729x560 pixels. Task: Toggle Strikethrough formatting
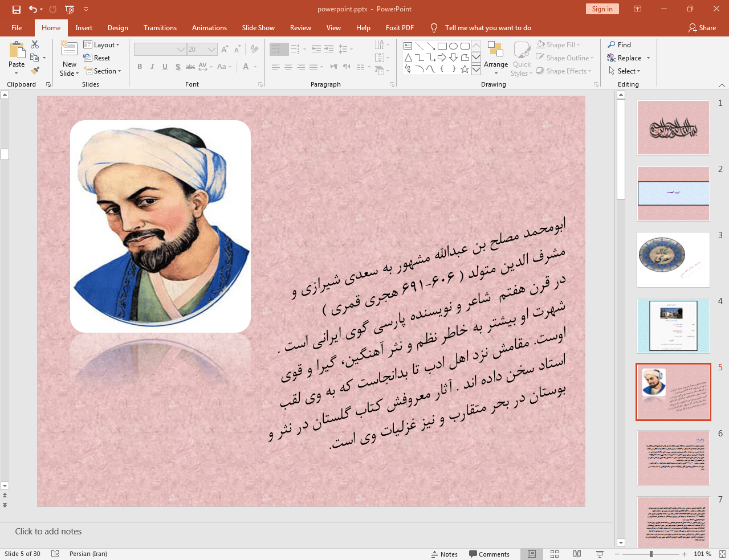coord(190,67)
